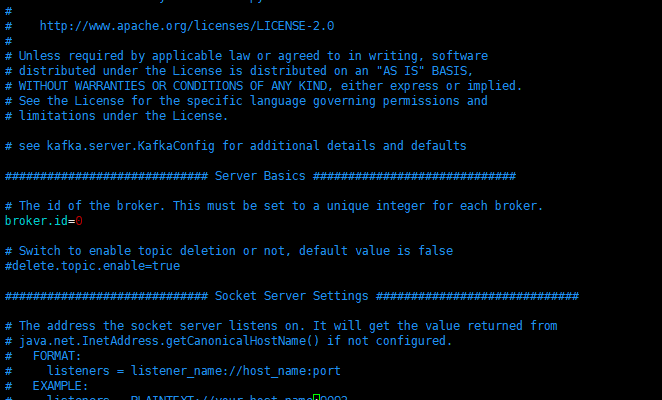The height and width of the screenshot is (400, 662).
Task: Click java.net.InetAddress.getCanonicalHostName() text
Action: point(169,341)
